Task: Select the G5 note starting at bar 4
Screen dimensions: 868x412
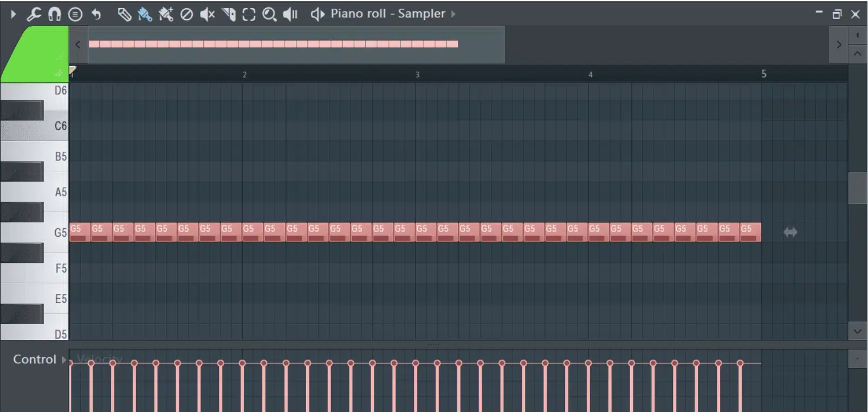Action: 599,233
